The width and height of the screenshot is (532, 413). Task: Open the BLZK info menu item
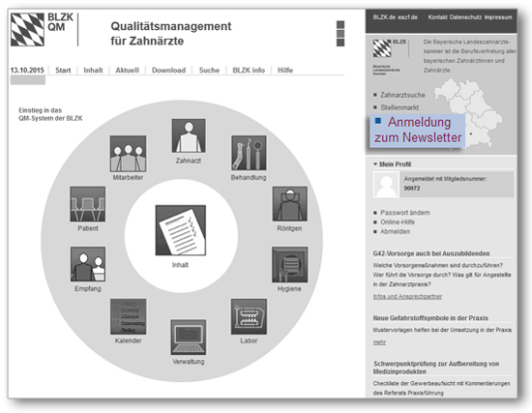coord(249,71)
